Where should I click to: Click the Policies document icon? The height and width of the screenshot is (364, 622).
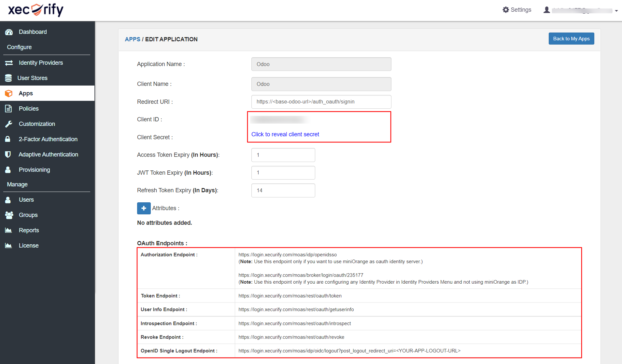coord(8,109)
